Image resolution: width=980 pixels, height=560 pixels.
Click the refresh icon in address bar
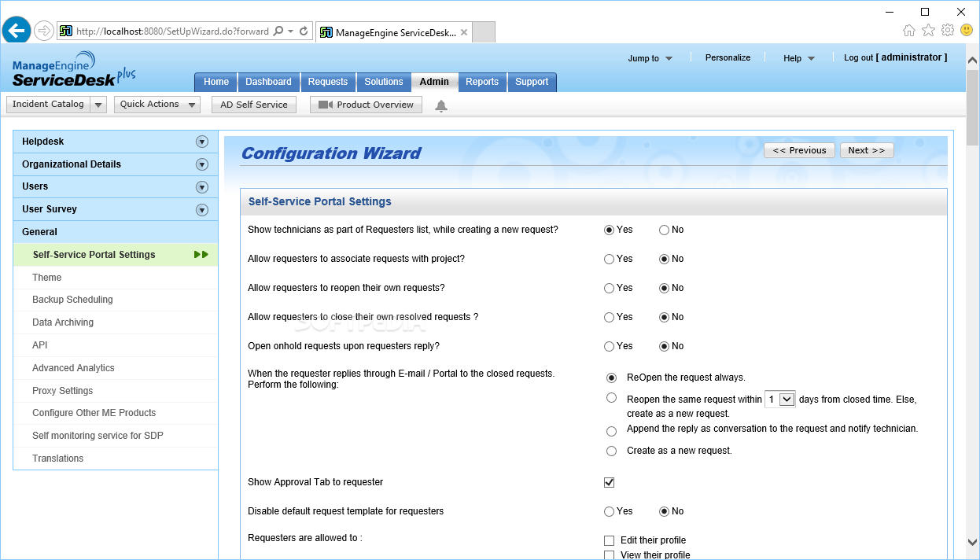click(304, 31)
